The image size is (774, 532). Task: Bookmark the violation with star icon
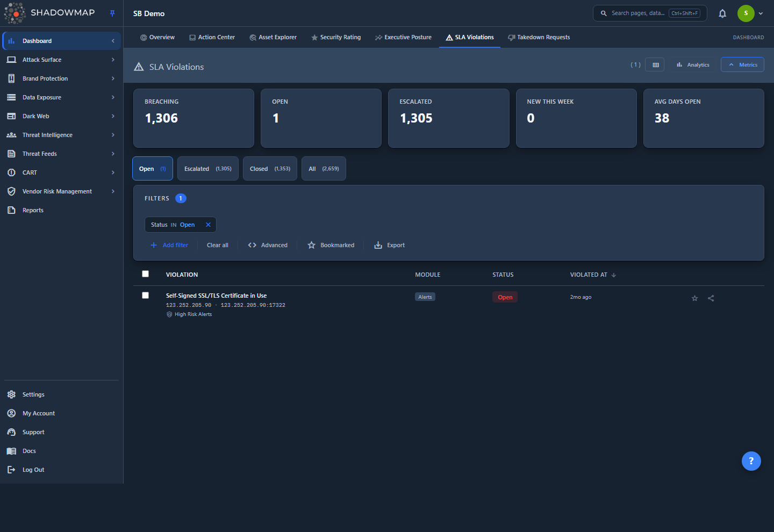coord(694,298)
